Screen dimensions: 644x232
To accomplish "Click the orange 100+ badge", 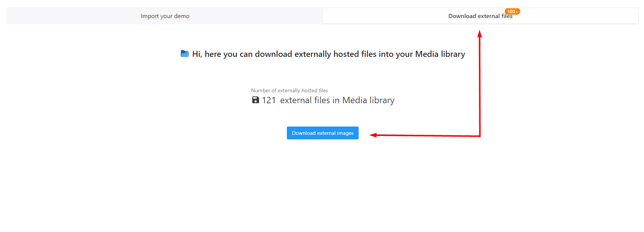I will [x=512, y=12].
